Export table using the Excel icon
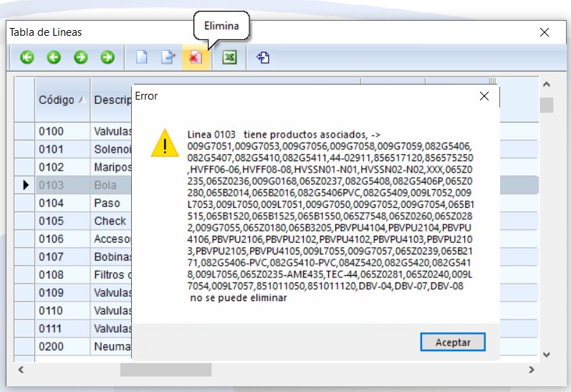 click(x=229, y=57)
